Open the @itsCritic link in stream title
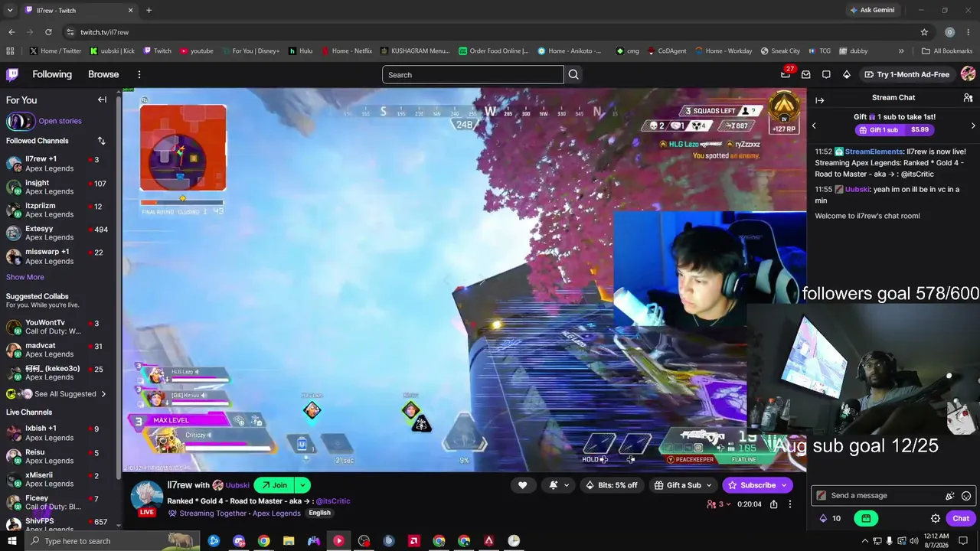This screenshot has width=980, height=551. point(333,501)
